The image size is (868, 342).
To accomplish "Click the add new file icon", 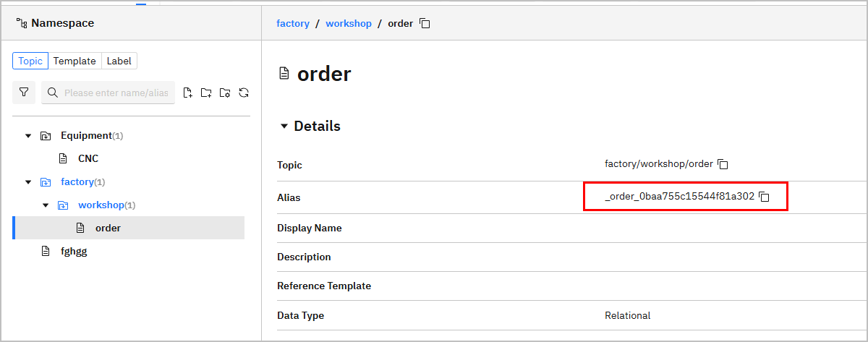I will 188,93.
